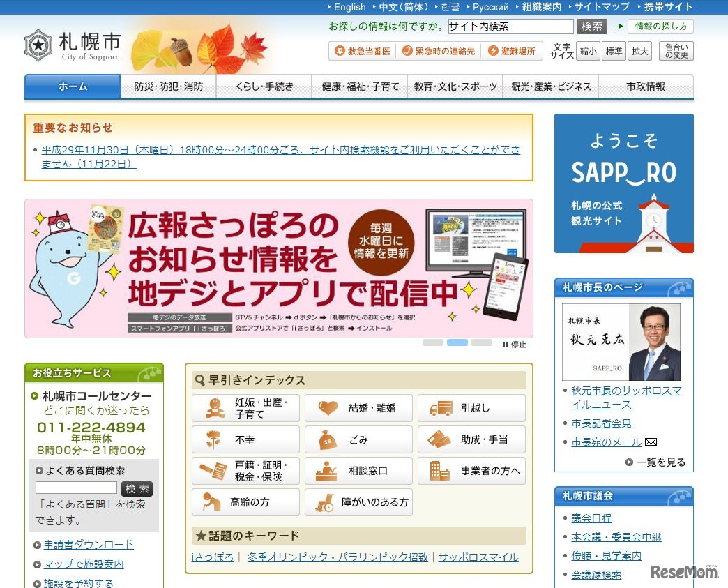Open the くらし・手続き tab
This screenshot has width=728, height=588.
coord(264,86)
